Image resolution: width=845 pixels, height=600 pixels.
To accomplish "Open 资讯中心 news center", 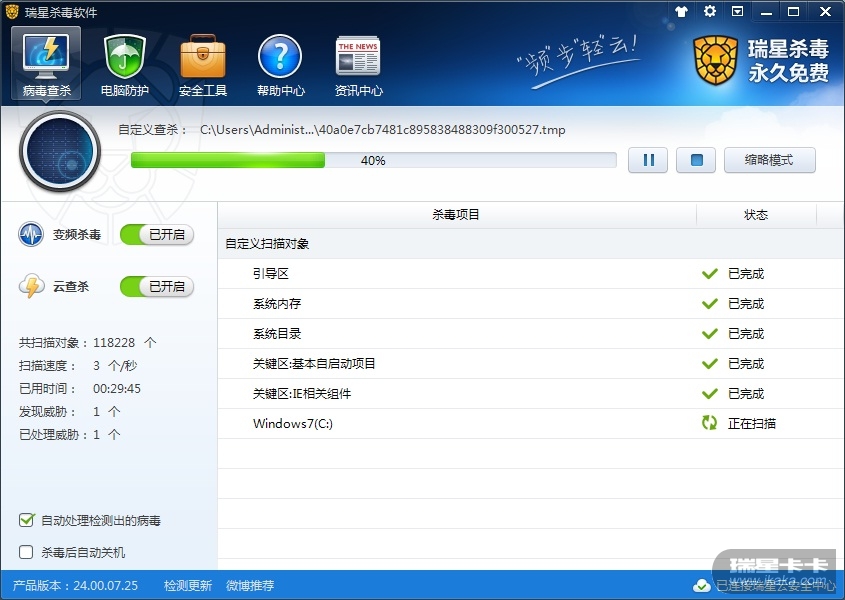I will point(358,65).
